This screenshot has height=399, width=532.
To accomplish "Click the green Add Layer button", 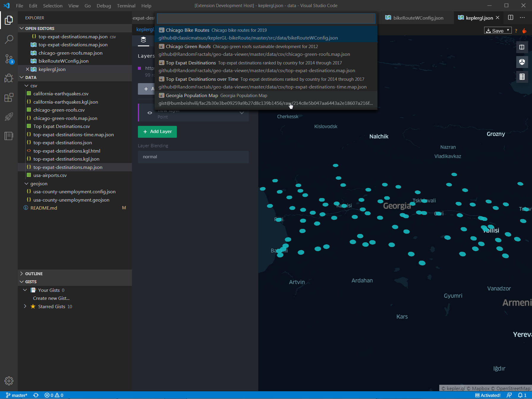I will [157, 132].
